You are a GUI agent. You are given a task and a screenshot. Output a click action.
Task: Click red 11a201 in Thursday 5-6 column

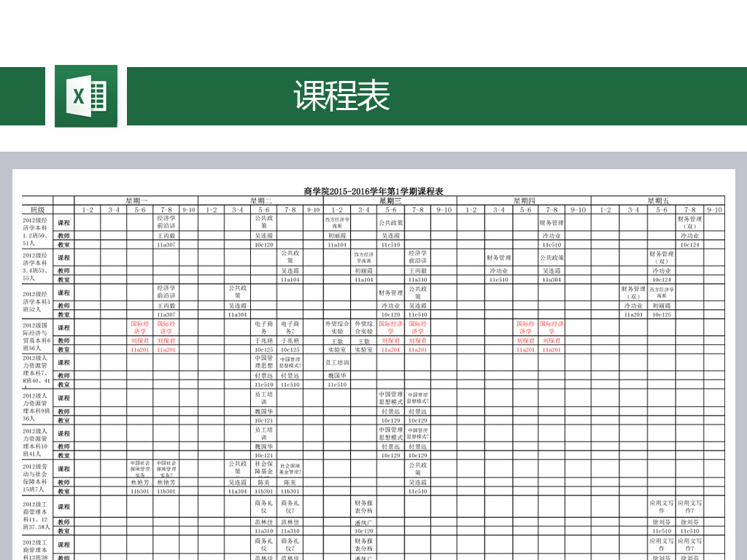pyautogui.click(x=525, y=349)
